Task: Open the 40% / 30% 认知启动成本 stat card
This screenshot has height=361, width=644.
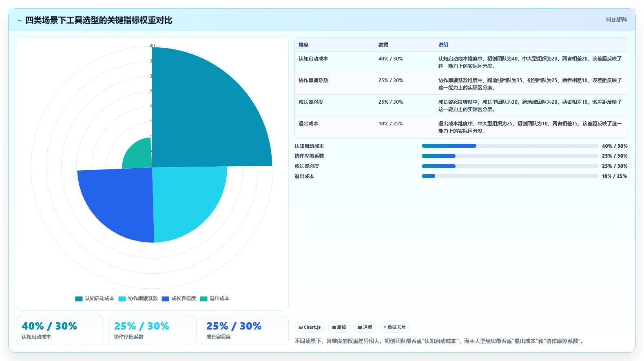Action: click(60, 330)
